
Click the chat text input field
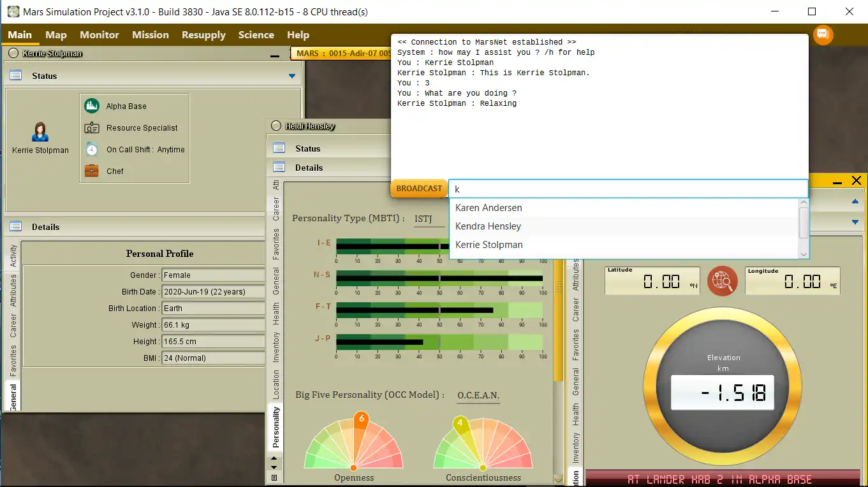pyautogui.click(x=628, y=189)
